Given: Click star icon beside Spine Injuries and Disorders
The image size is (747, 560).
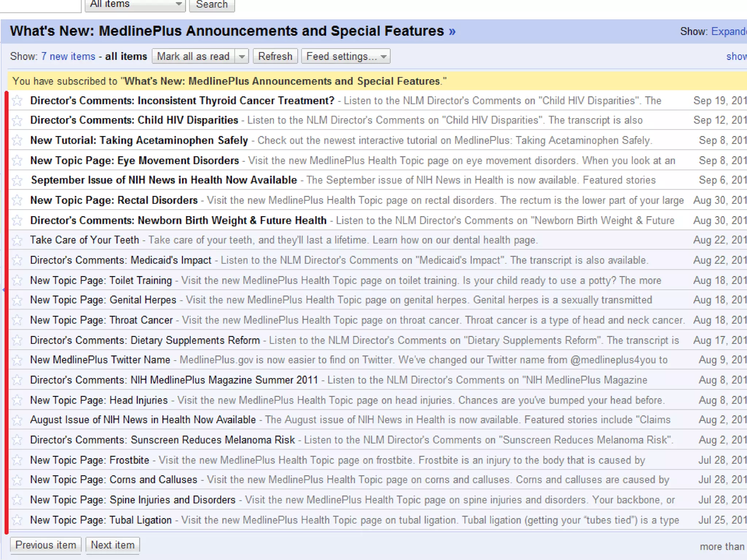Looking at the screenshot, I should click(x=17, y=500).
